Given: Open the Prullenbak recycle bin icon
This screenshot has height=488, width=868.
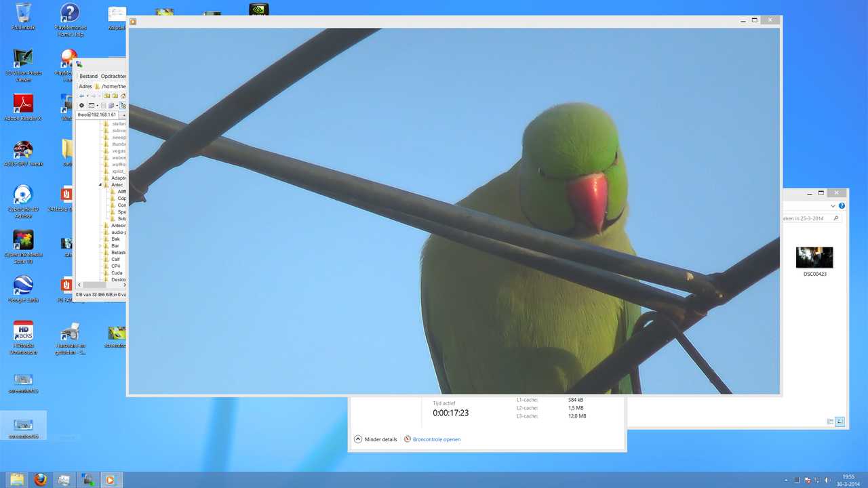Looking at the screenshot, I should coord(23,17).
